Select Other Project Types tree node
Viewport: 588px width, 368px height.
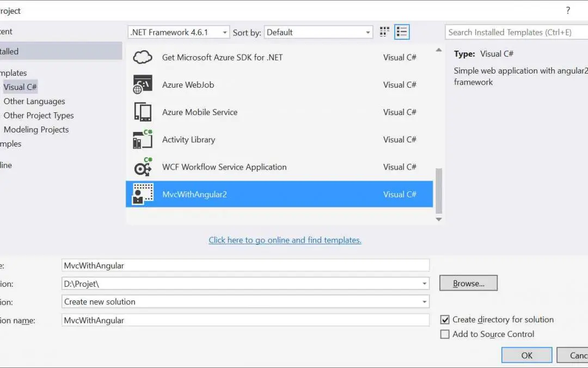39,115
